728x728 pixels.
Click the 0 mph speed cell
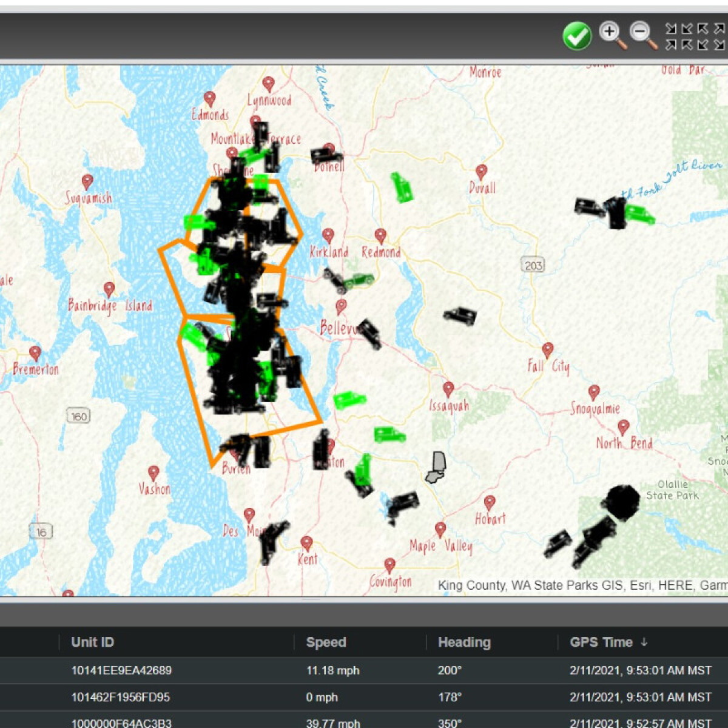322,697
